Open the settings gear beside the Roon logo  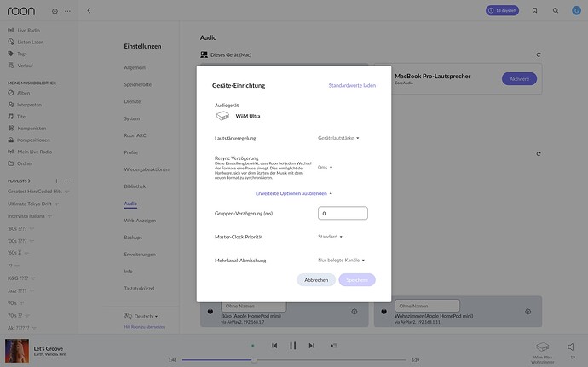pyautogui.click(x=55, y=11)
